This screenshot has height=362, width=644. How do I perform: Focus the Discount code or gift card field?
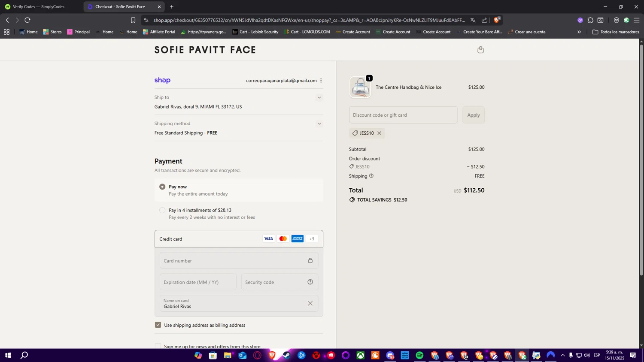[x=403, y=115]
